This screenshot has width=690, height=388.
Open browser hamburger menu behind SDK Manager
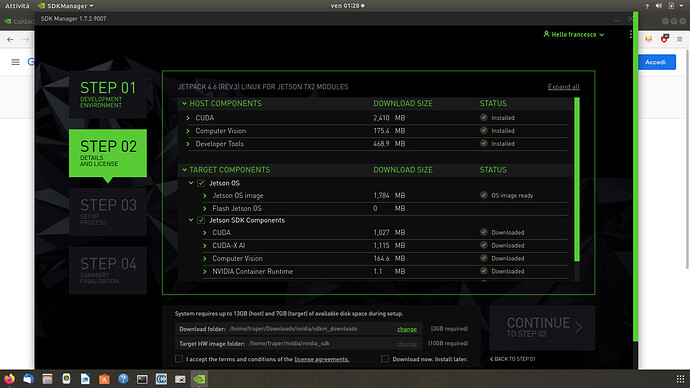pos(679,40)
